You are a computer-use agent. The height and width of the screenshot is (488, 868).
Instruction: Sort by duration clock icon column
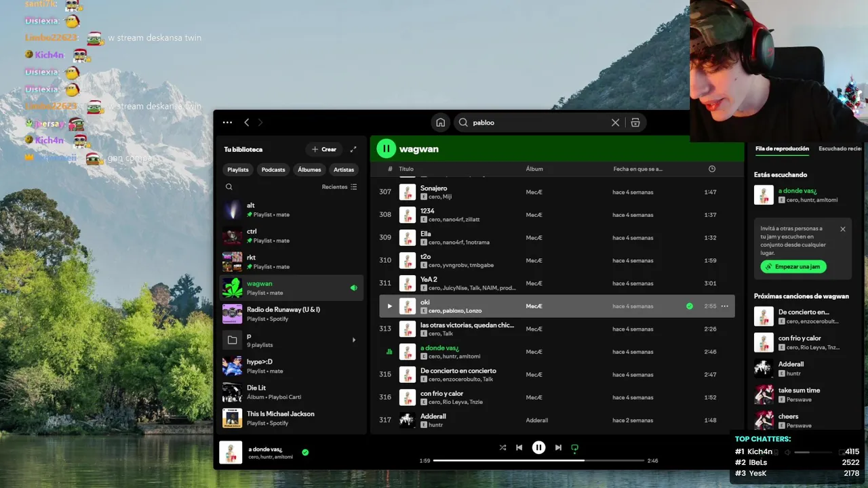[x=712, y=169]
